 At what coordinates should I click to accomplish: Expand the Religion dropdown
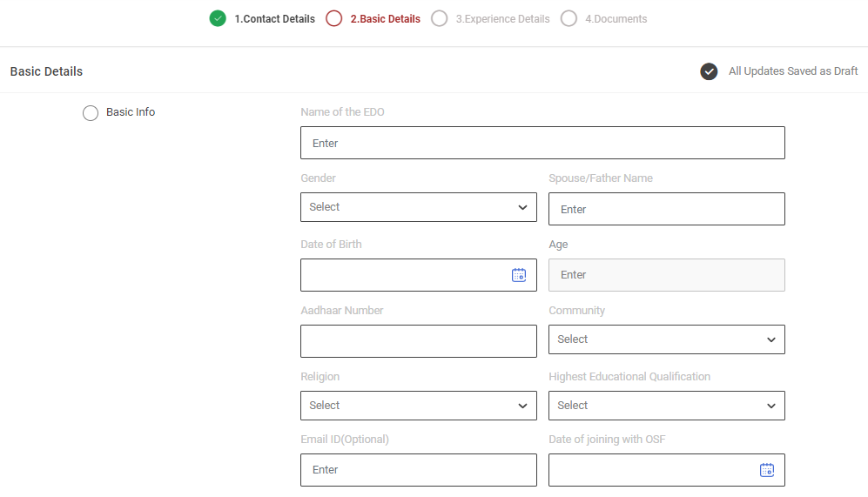click(x=418, y=406)
